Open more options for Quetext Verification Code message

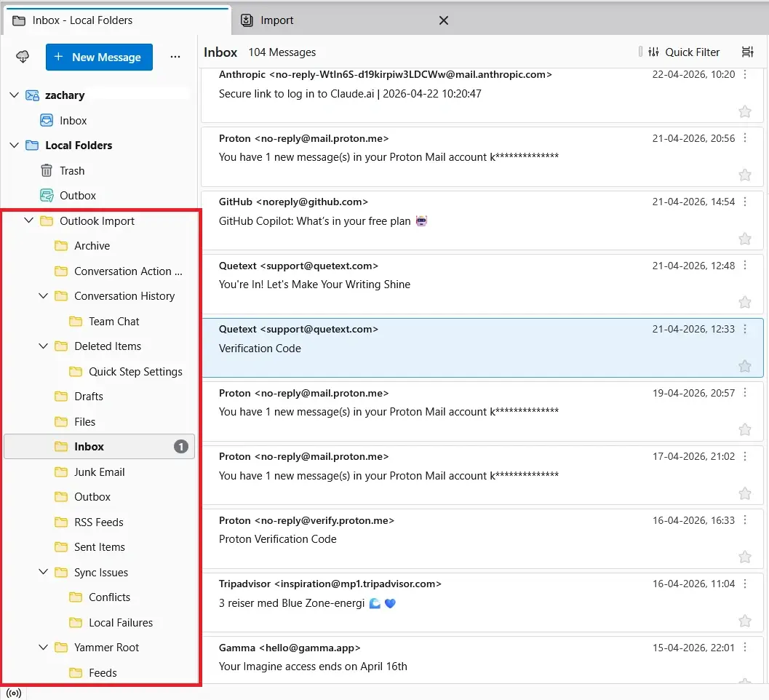(745, 329)
